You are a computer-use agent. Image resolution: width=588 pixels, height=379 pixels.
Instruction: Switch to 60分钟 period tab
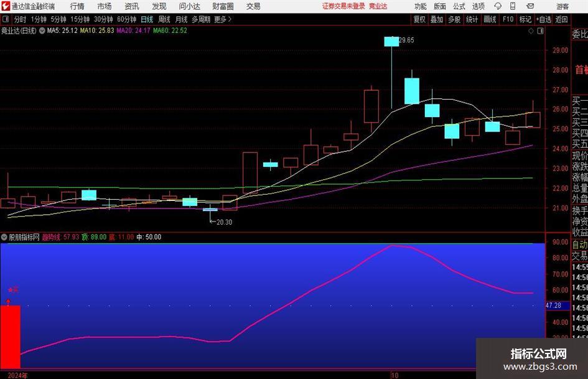click(126, 19)
